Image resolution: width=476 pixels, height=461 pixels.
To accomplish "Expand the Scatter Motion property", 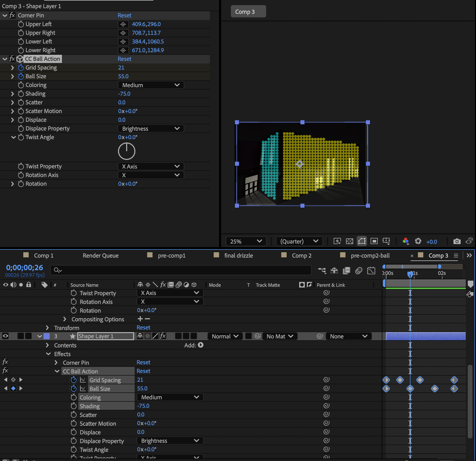I will click(x=12, y=111).
